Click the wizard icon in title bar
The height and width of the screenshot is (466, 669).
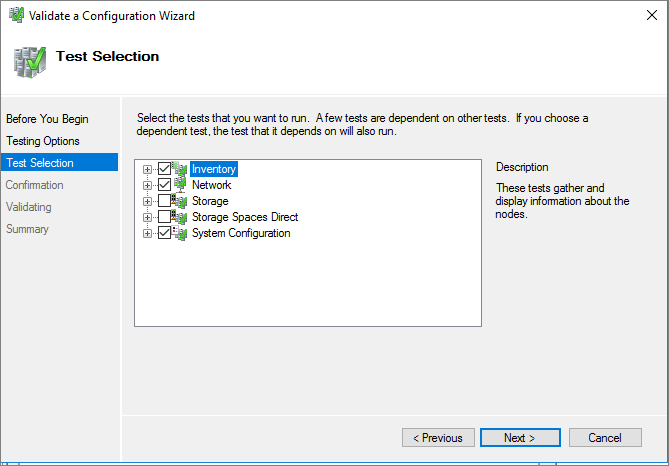point(17,15)
